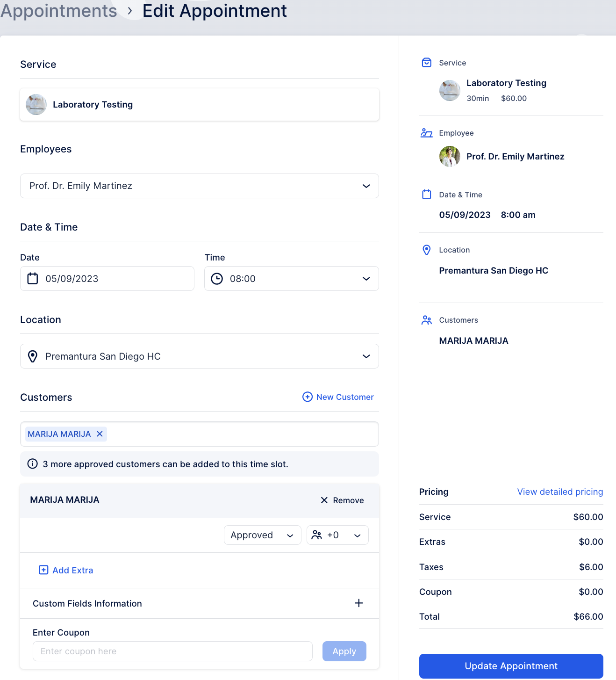Click the Add Extra plus icon

pos(43,570)
